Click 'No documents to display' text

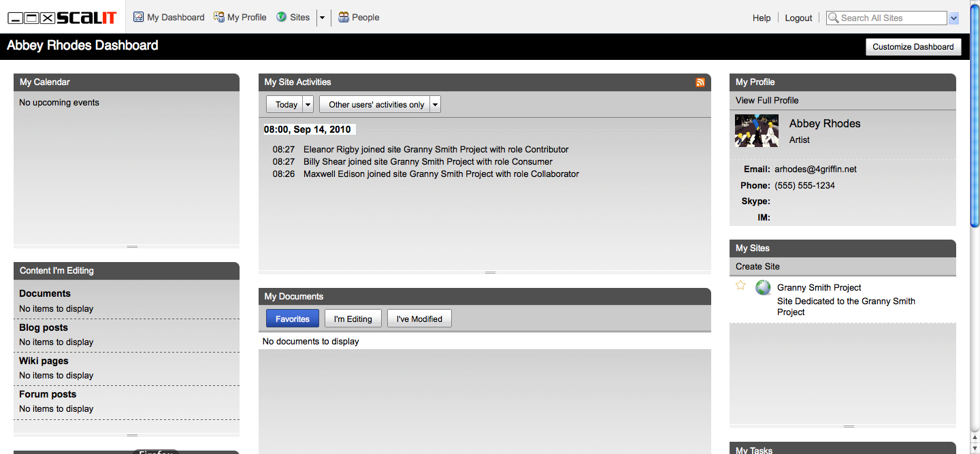311,341
